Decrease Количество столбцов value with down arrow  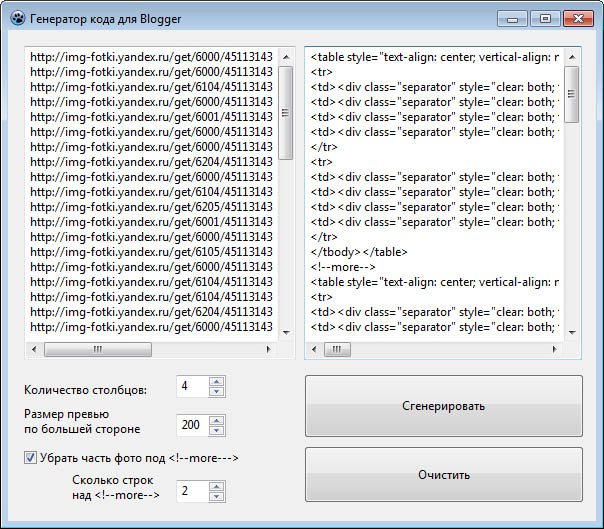click(x=216, y=391)
